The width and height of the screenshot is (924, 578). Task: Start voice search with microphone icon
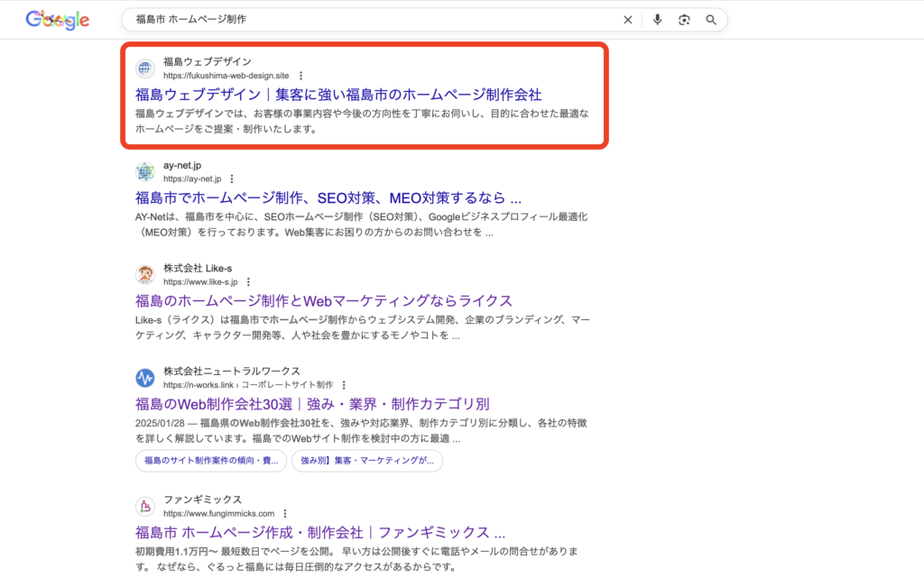[657, 20]
